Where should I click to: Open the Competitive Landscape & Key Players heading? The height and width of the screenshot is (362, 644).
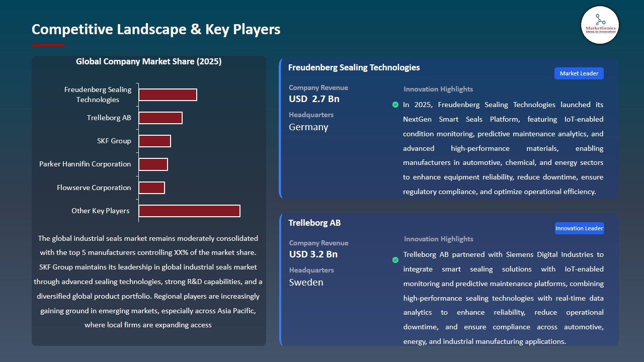coord(156,29)
